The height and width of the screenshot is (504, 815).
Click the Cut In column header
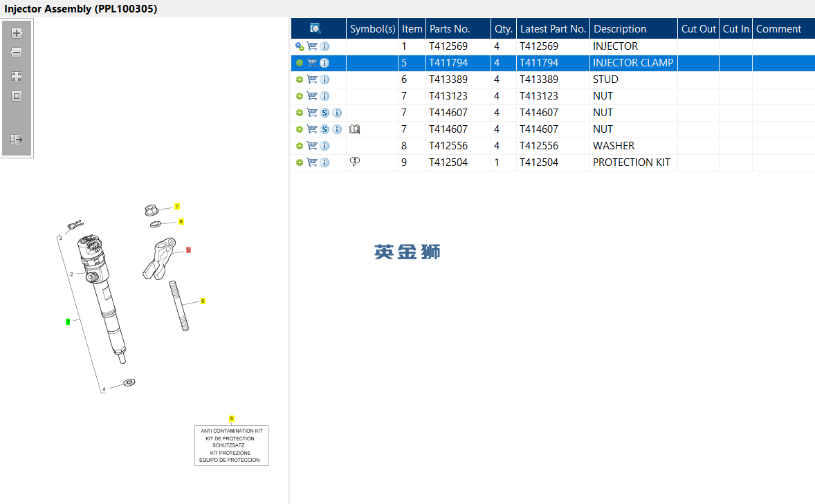pyautogui.click(x=736, y=28)
